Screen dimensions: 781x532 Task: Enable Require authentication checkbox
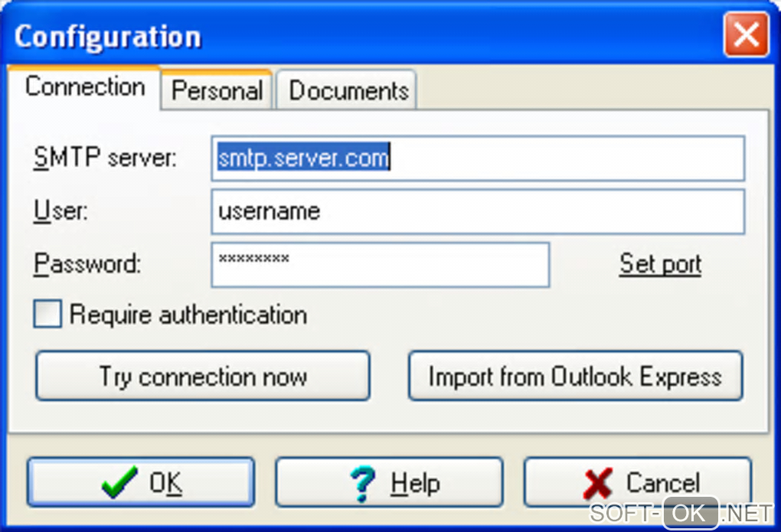point(47,314)
